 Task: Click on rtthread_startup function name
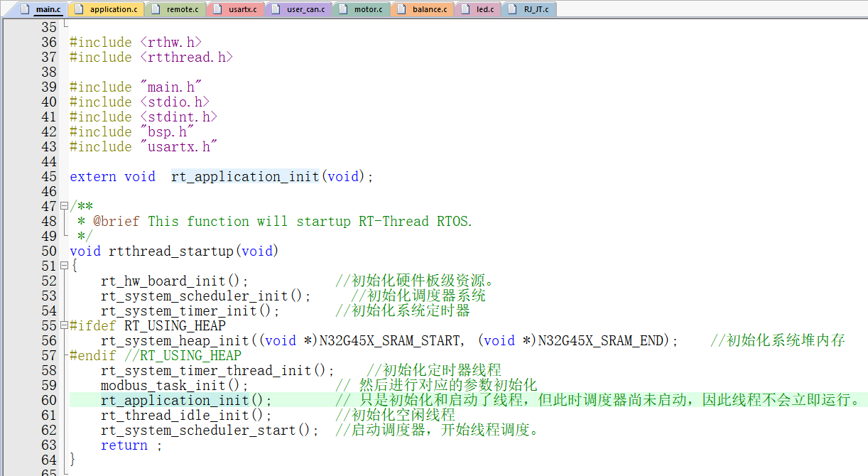(x=170, y=251)
